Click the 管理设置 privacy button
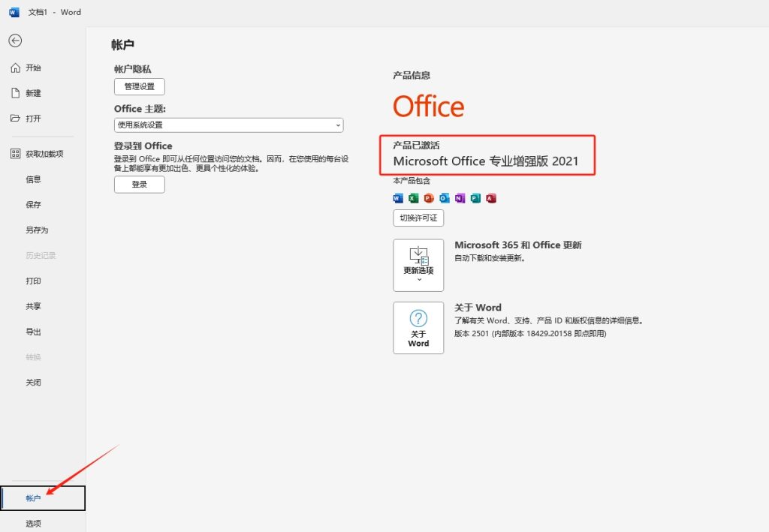This screenshot has width=769, height=532. click(139, 87)
